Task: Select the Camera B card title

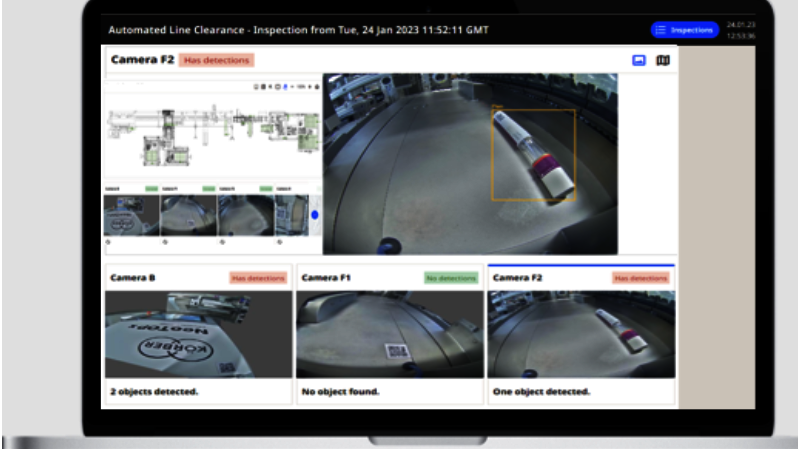Action: (133, 277)
